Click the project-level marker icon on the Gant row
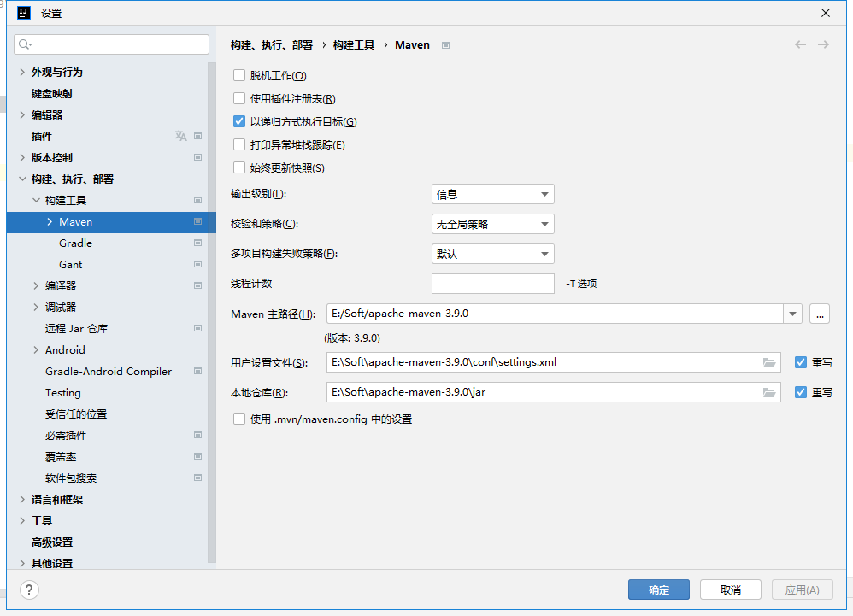The image size is (853, 616). pyautogui.click(x=198, y=264)
